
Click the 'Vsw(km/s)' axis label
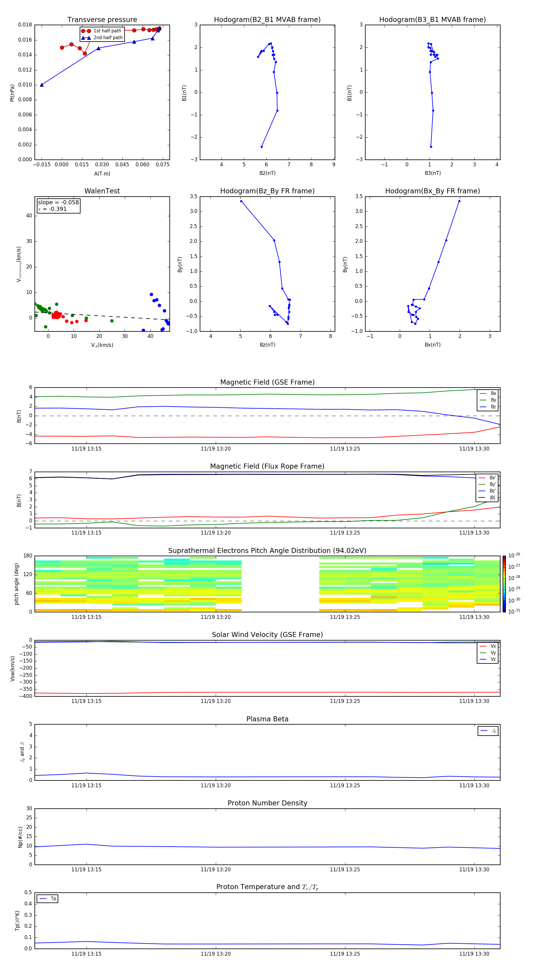click(12, 668)
